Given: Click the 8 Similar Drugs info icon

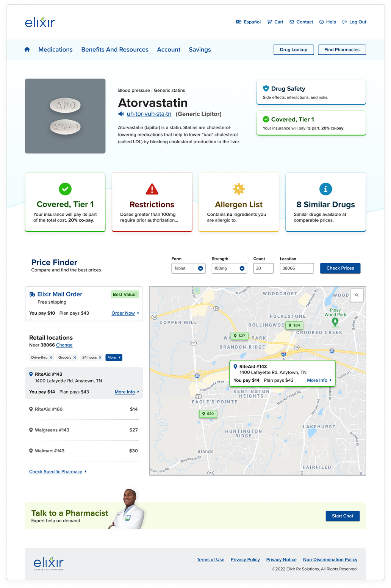Looking at the screenshot, I should [x=325, y=189].
